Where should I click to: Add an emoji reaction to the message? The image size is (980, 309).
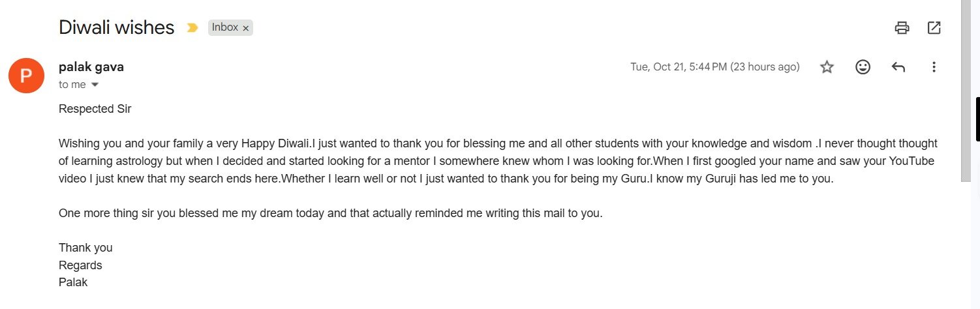[863, 67]
